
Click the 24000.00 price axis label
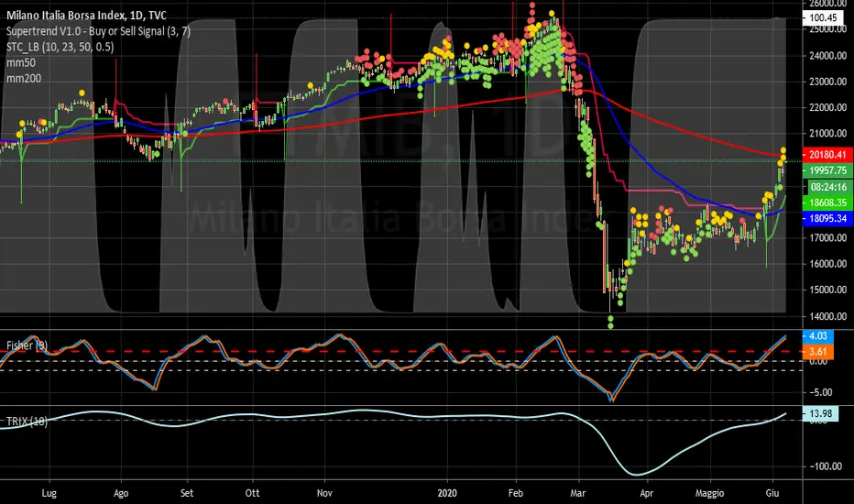click(827, 56)
